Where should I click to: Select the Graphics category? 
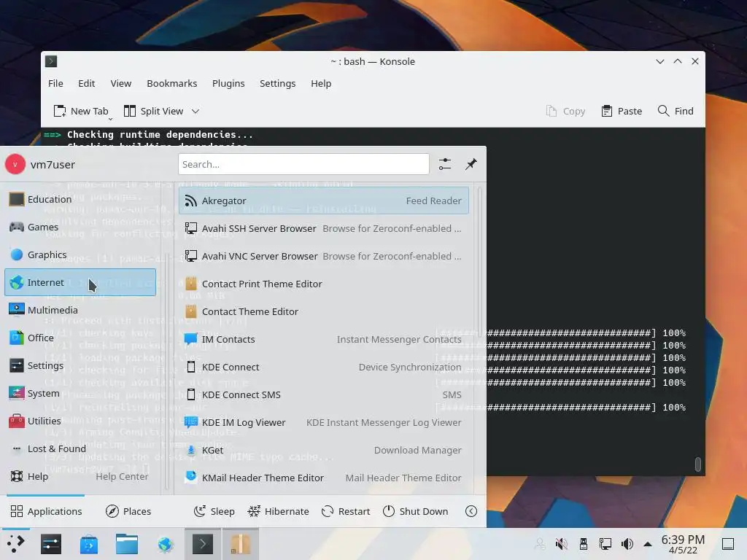click(x=80, y=254)
